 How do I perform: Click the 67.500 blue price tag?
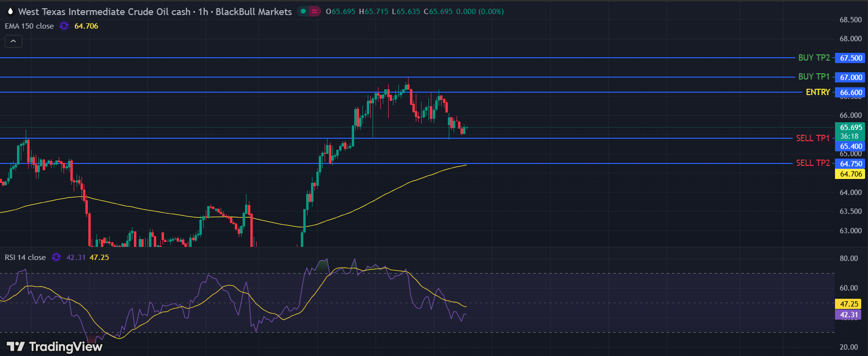tap(851, 58)
